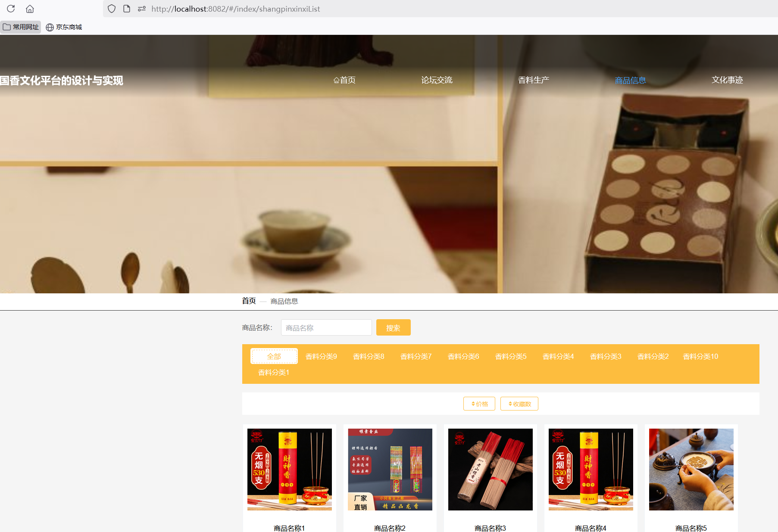Reload the page with the refresh icon
Image resolution: width=778 pixels, height=532 pixels.
[11, 9]
